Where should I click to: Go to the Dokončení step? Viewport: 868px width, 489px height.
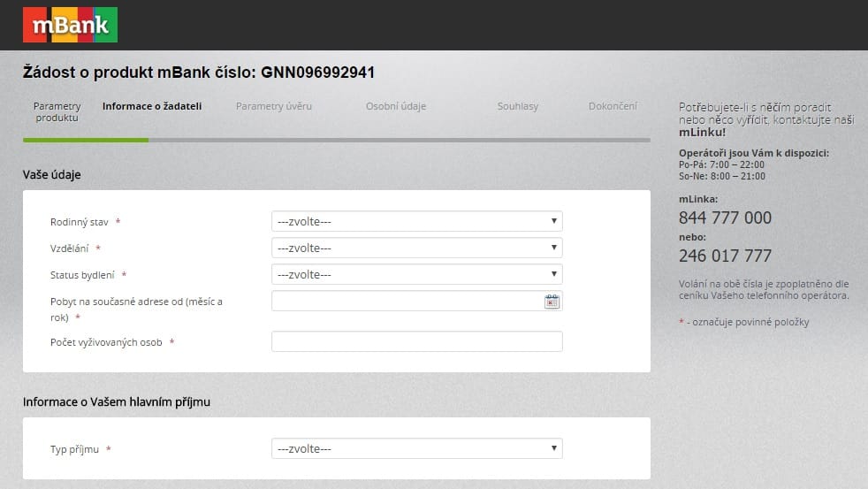coord(613,106)
